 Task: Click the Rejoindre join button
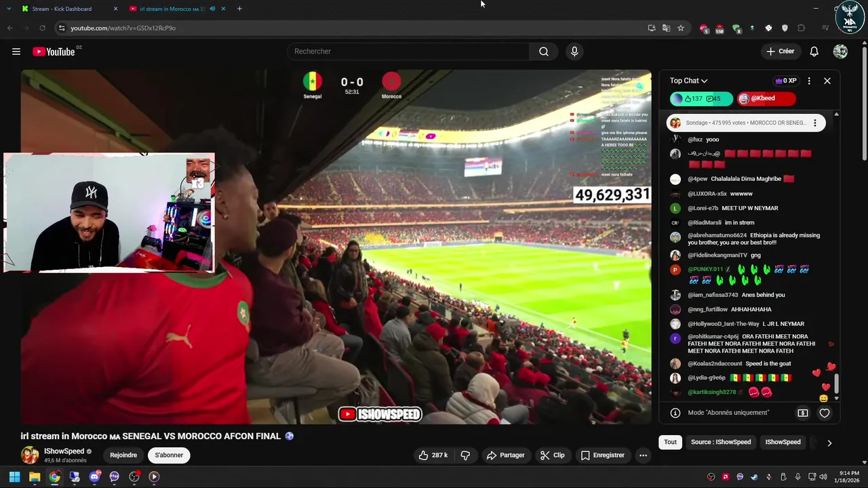(123, 455)
